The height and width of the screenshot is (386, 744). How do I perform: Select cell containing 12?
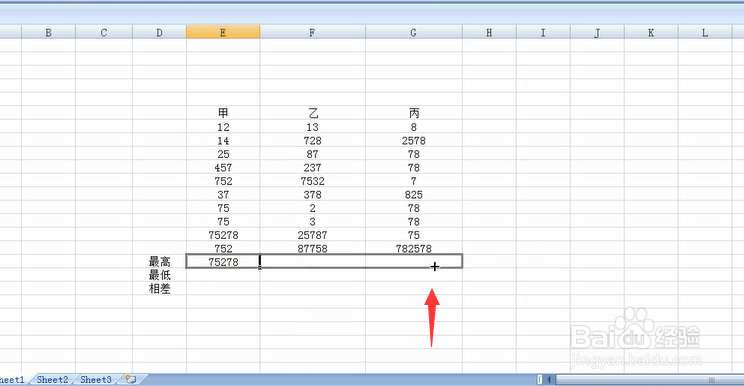[x=223, y=127]
